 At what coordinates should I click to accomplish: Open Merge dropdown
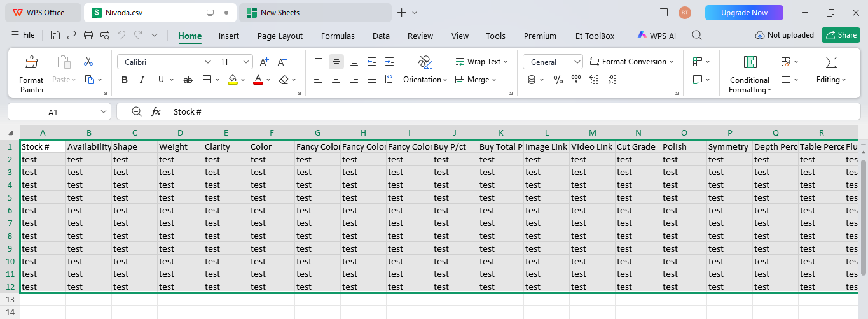click(476, 80)
